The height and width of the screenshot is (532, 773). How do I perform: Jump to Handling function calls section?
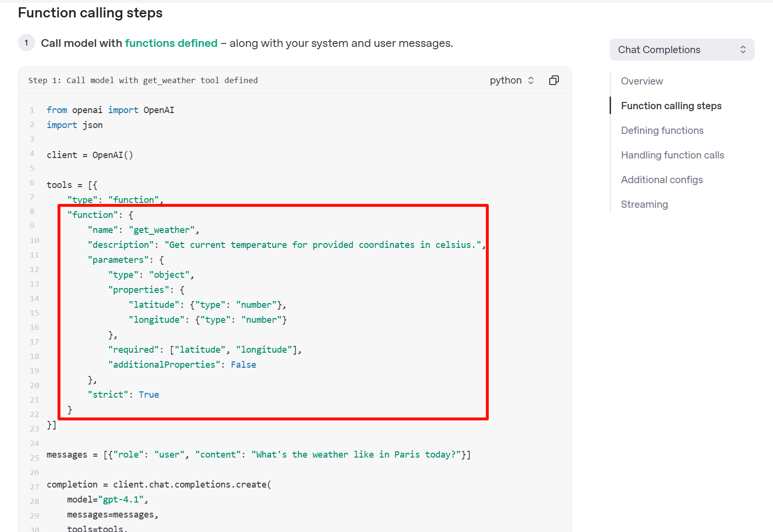point(672,155)
